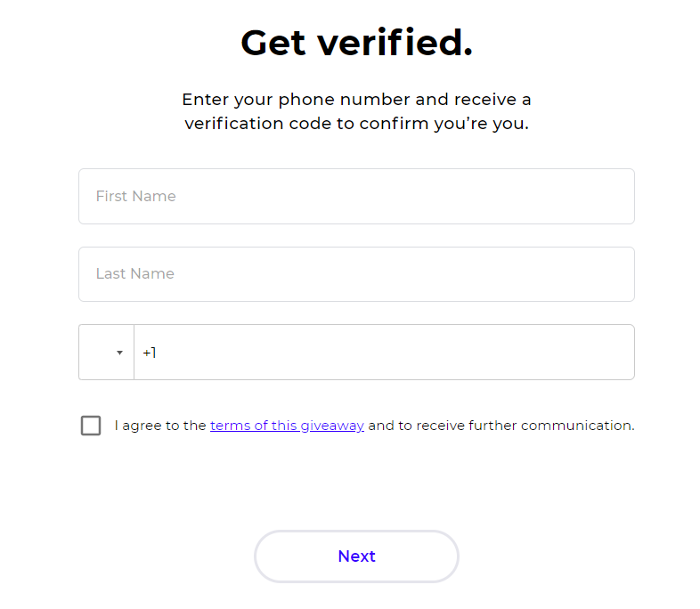The image size is (700, 609).
Task: Expand the phone country selector triangle
Action: click(119, 353)
